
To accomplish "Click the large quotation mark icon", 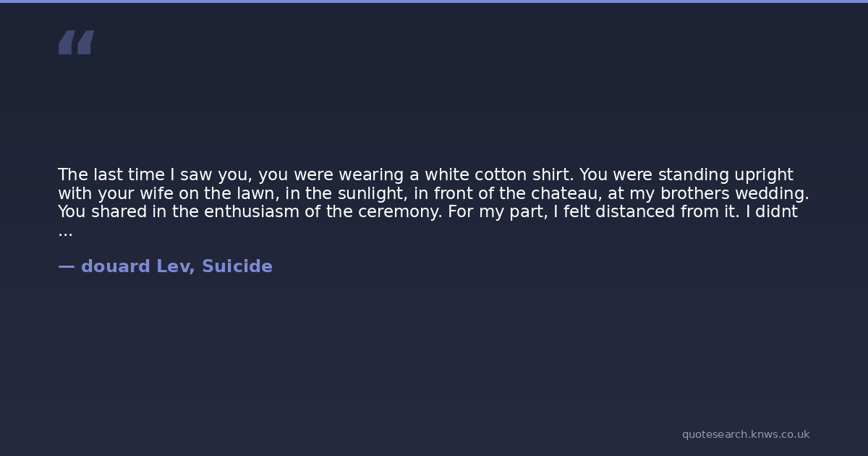I will point(76,43).
